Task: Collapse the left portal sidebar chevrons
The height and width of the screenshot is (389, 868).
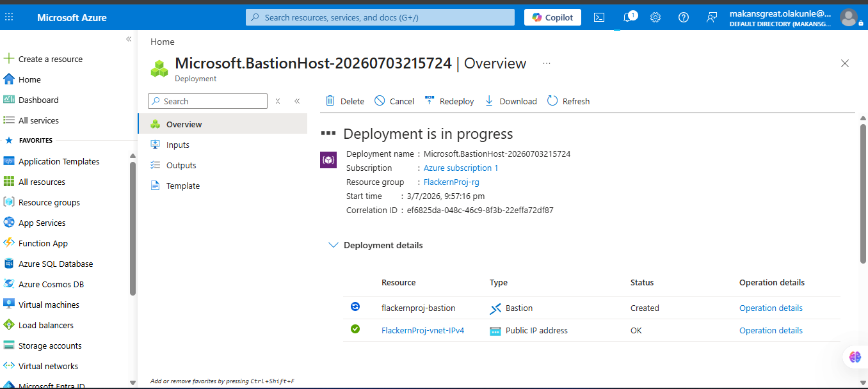Action: tap(129, 39)
